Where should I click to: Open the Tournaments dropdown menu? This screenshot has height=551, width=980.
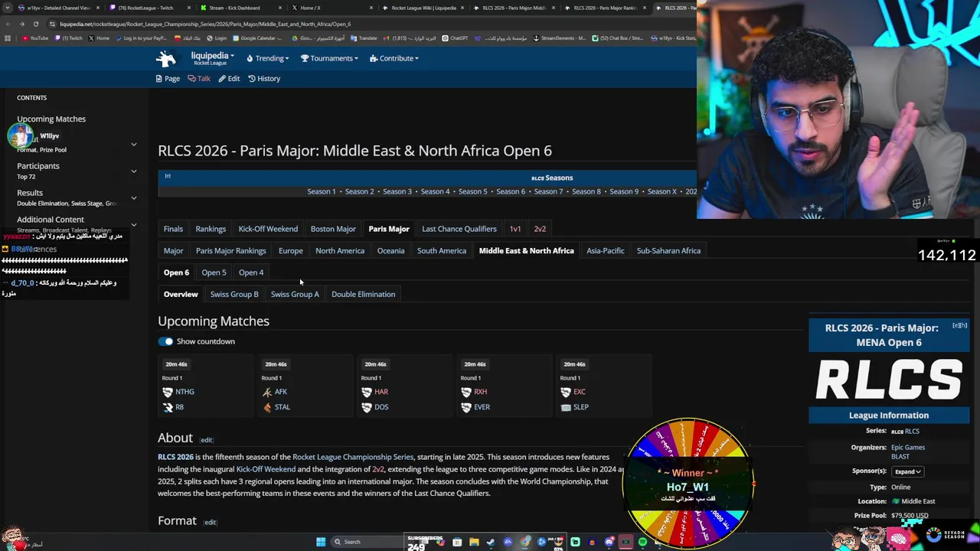coord(329,58)
